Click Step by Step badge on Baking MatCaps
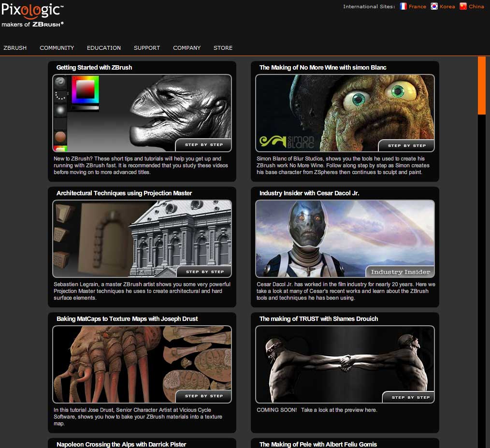This screenshot has height=448, width=490. [204, 396]
